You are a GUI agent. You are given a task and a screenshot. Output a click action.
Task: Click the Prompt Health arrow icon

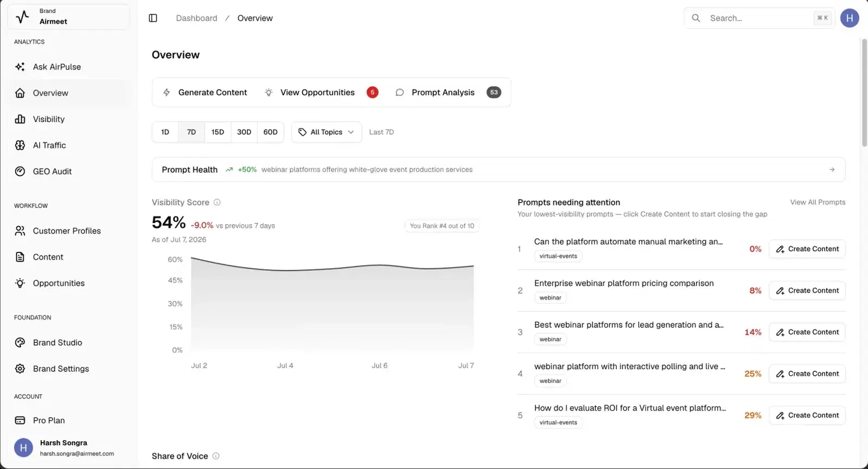pos(832,170)
